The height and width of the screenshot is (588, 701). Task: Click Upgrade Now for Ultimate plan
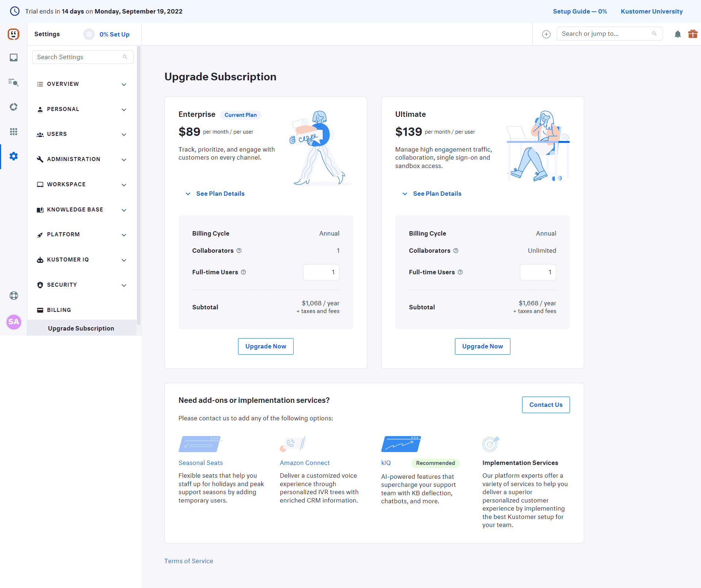[x=483, y=346]
